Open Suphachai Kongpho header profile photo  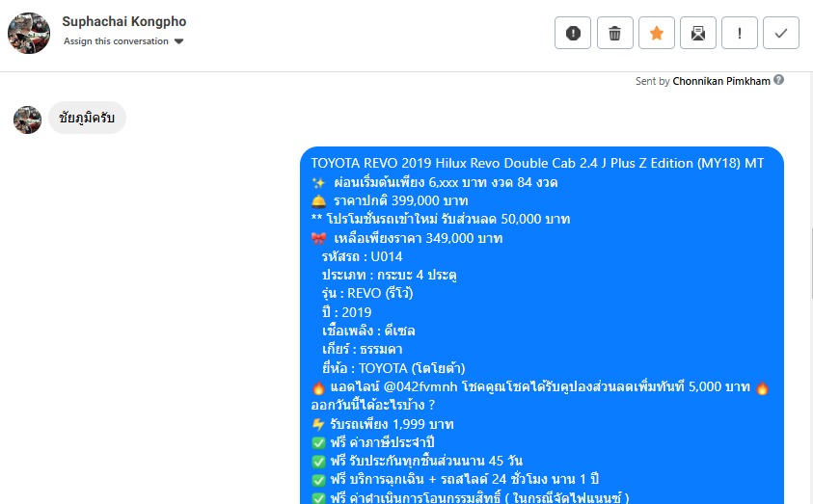29,33
